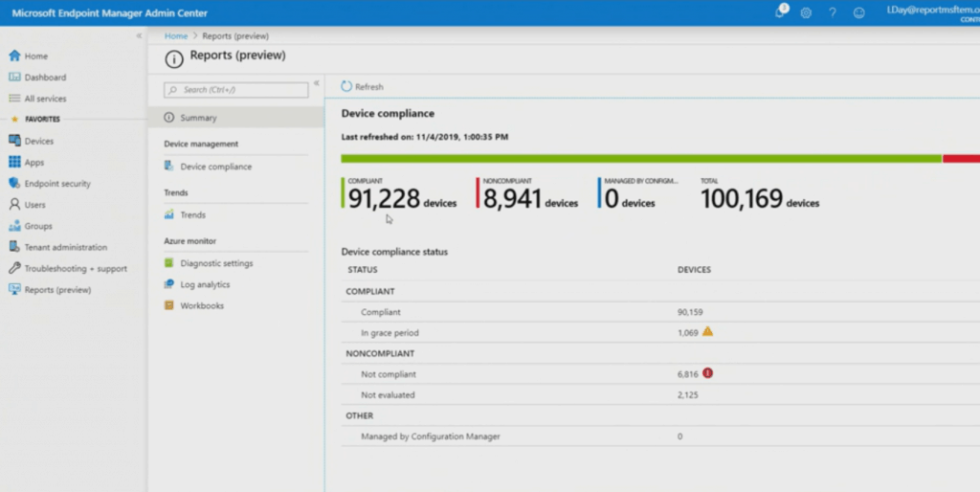Open Dashboard from the sidebar
980x492 pixels.
pyautogui.click(x=45, y=77)
